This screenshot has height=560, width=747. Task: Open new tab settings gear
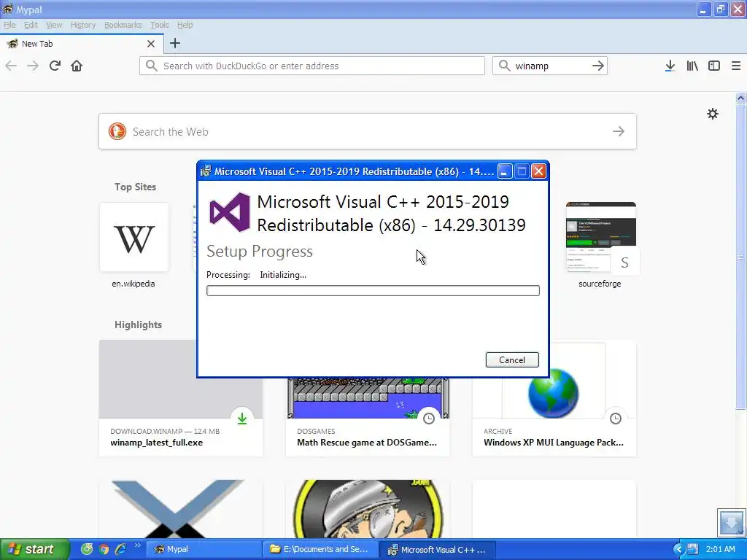coord(713,114)
